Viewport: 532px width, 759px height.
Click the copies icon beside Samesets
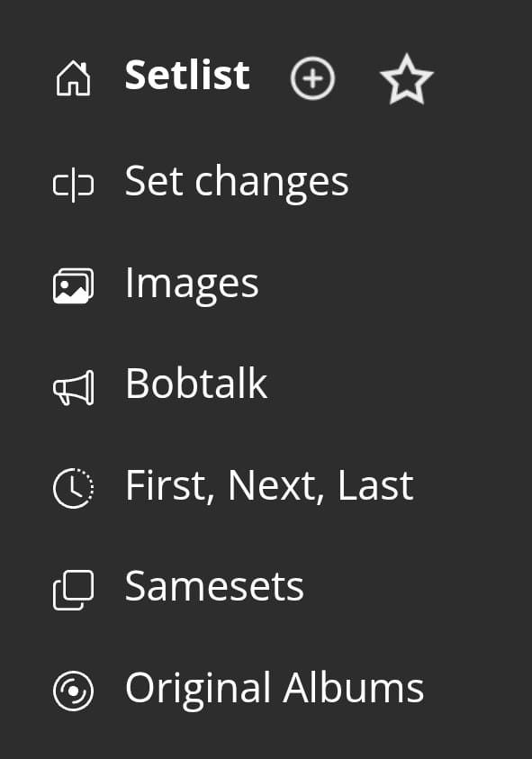[74, 587]
